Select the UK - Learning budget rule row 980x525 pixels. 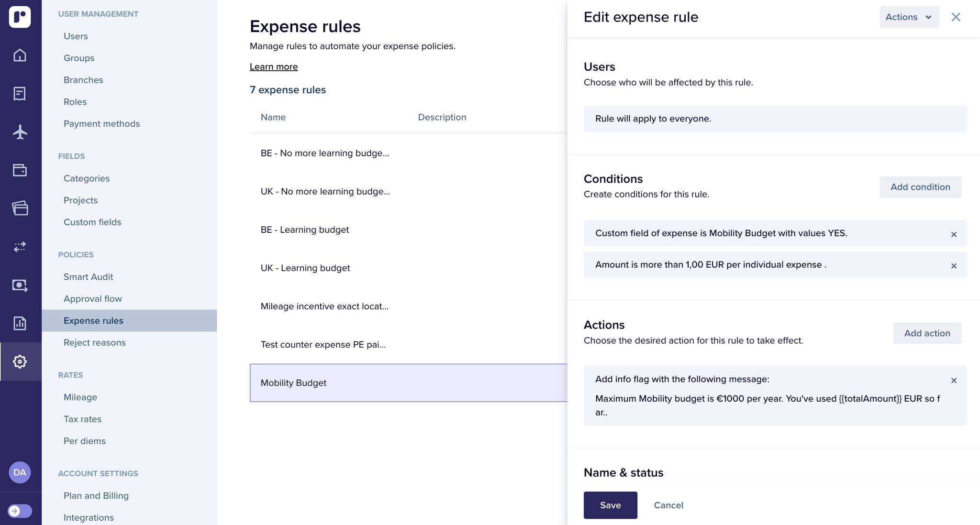click(x=305, y=268)
